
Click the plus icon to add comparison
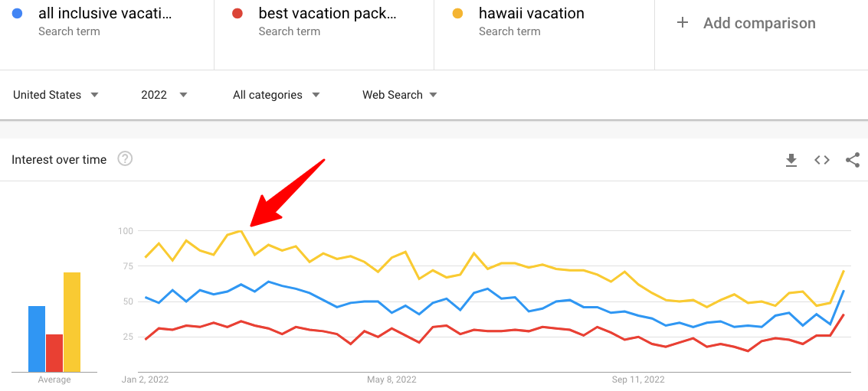click(682, 23)
